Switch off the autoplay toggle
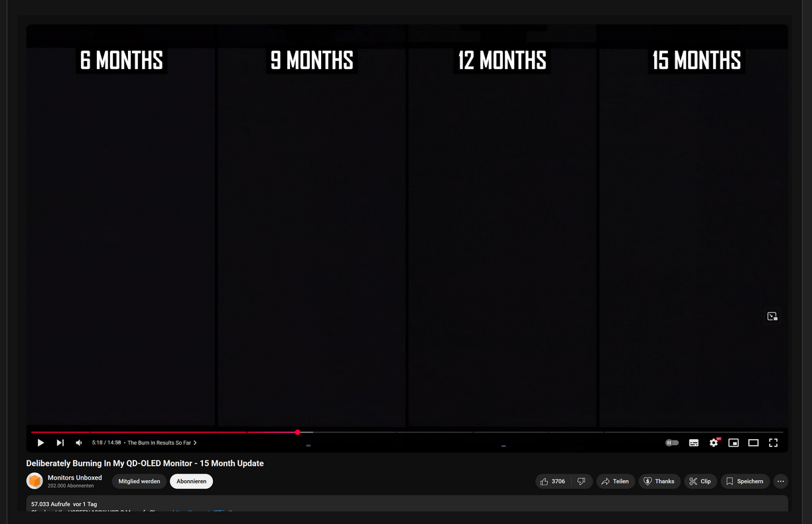The image size is (812, 524). coord(672,442)
